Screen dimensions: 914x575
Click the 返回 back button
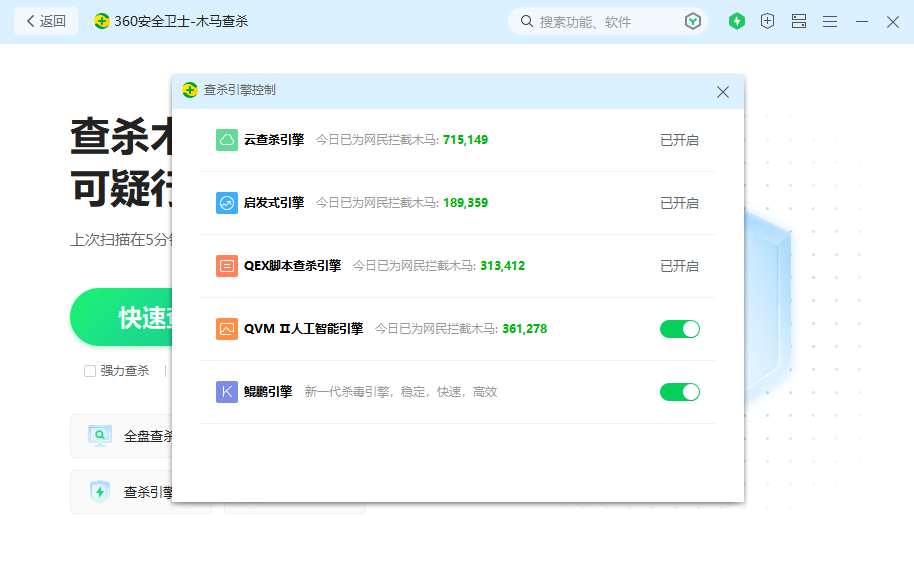point(46,22)
